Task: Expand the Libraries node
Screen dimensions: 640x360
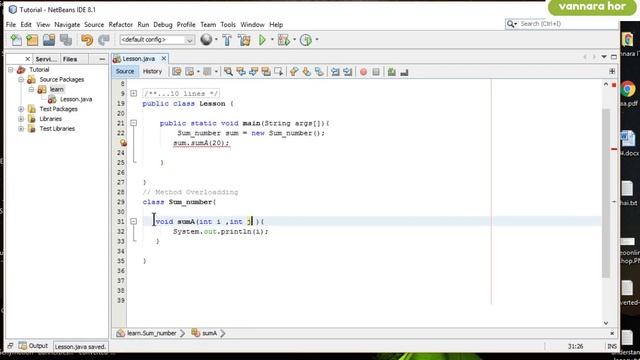Action: point(21,119)
